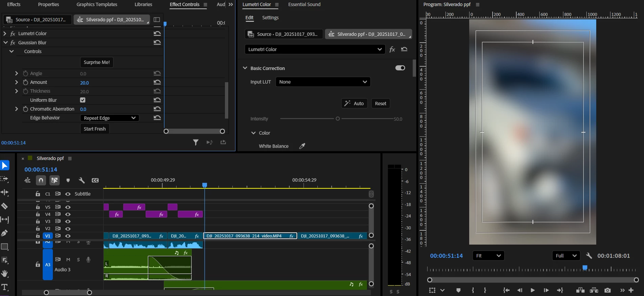Select the Type tool
Image resolution: width=644 pixels, height=296 pixels.
click(x=4, y=287)
